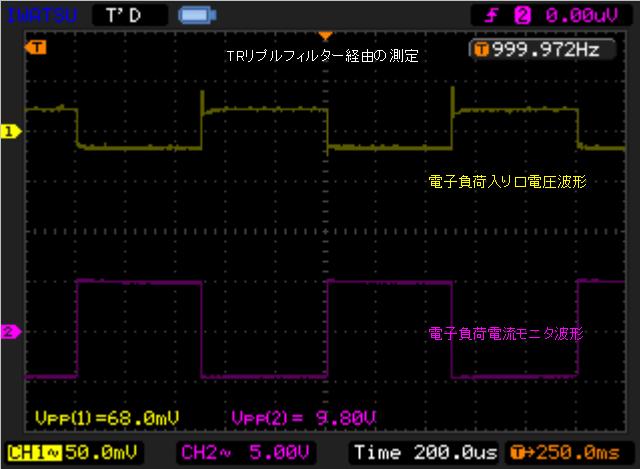Click the Time 200.0us timebase readout
This screenshot has height=469, width=640.
tap(426, 452)
